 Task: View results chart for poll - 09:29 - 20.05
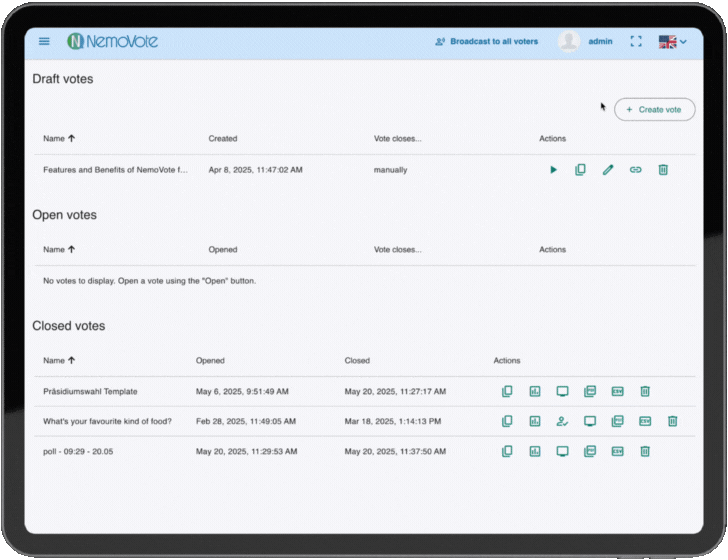535,451
